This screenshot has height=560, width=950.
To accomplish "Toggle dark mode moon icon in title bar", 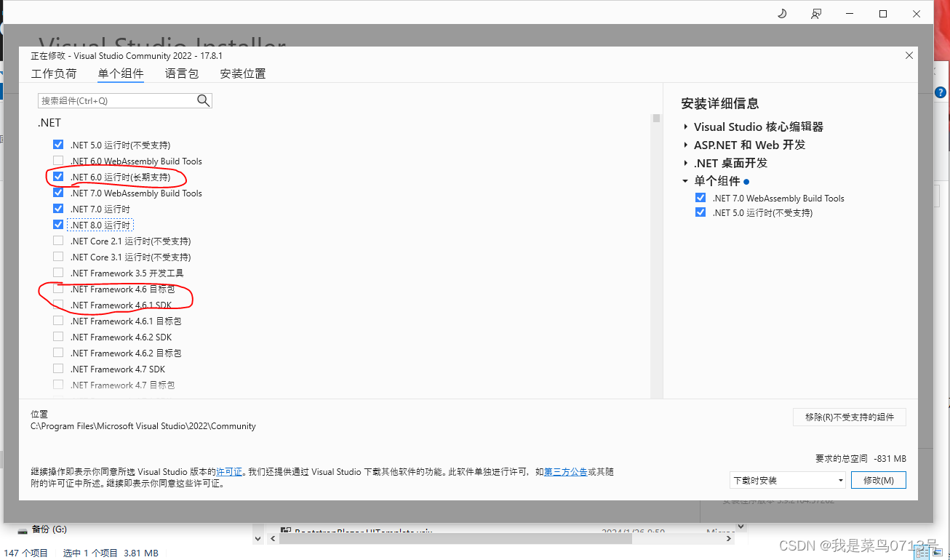I will point(782,14).
